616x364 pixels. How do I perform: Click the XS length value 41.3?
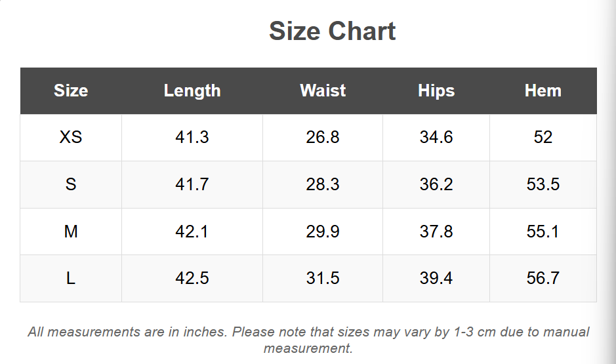[192, 138]
